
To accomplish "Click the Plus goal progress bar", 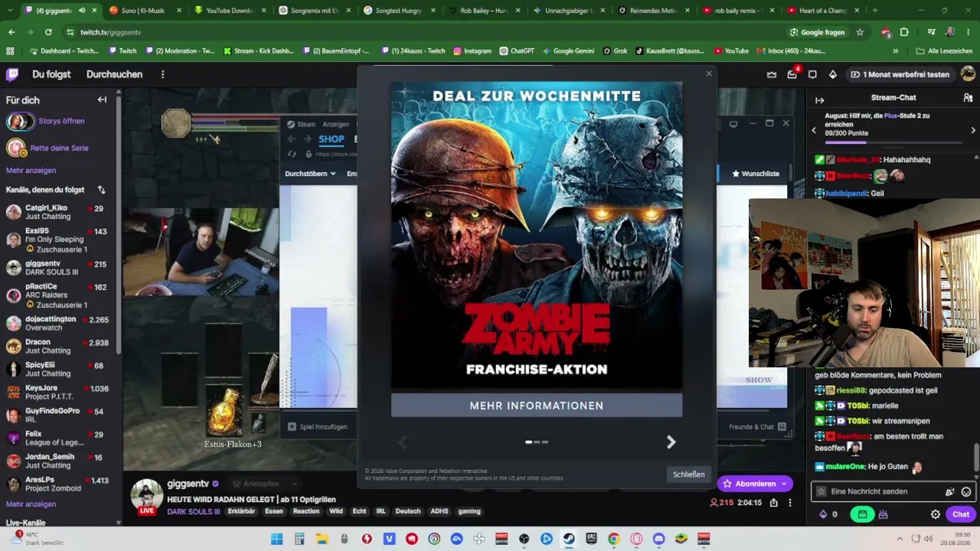I will click(893, 142).
